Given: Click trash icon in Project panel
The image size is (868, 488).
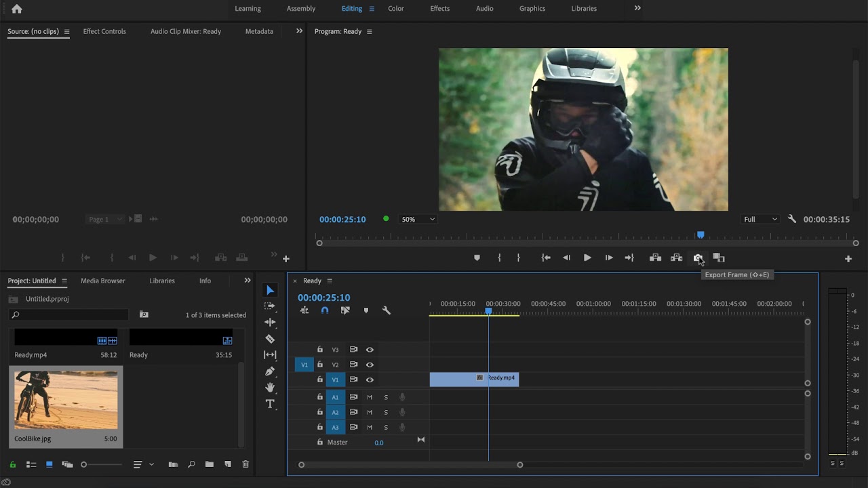Looking at the screenshot, I should pyautogui.click(x=245, y=464).
